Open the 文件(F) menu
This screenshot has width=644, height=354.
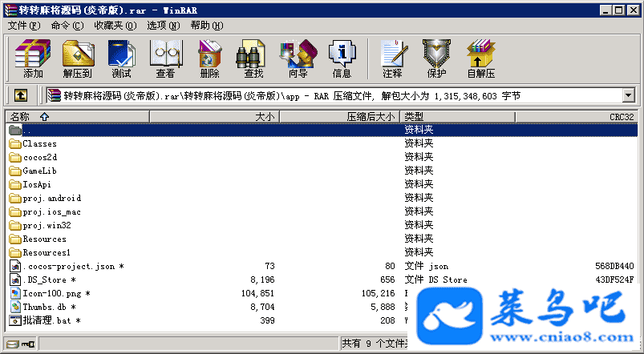coord(23,26)
